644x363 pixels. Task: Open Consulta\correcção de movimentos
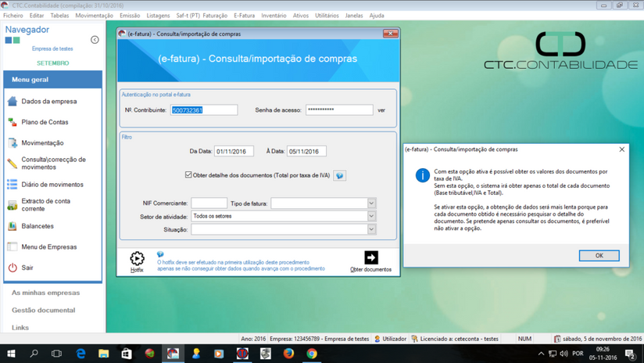point(53,164)
